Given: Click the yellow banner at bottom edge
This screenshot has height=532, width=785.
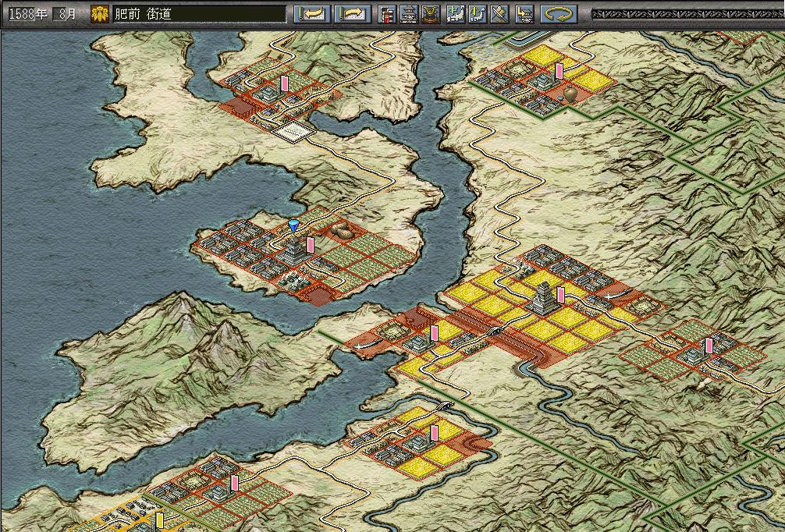Looking at the screenshot, I should [160, 520].
